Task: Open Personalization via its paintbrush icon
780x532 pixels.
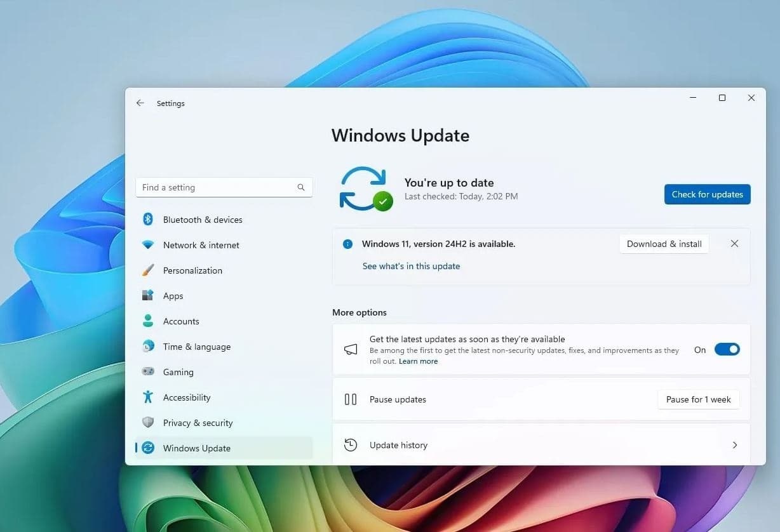Action: 148,270
